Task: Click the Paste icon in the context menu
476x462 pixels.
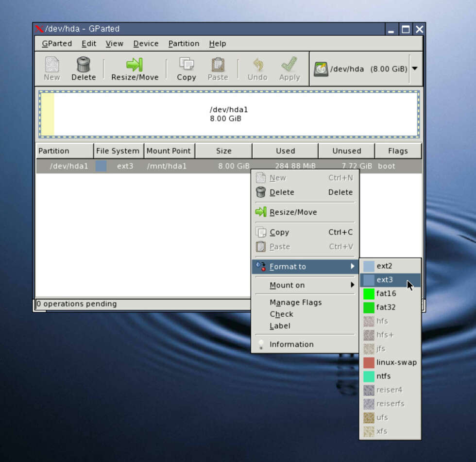Action: pyautogui.click(x=261, y=246)
